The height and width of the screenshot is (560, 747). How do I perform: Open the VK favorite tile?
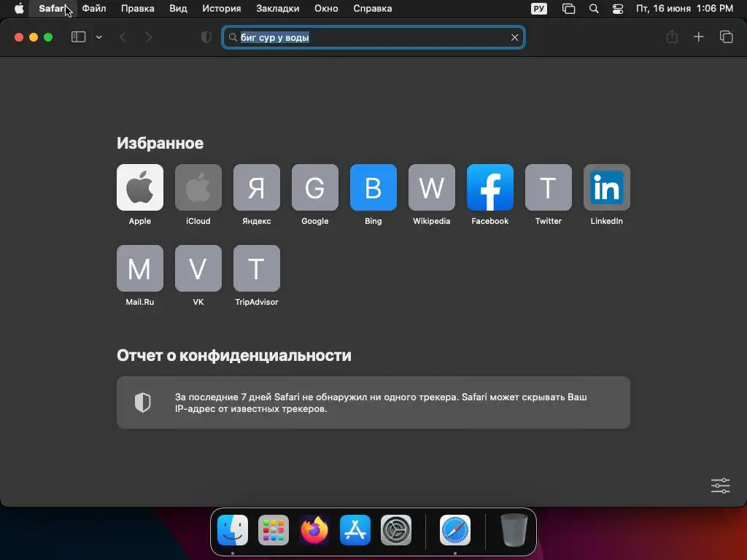coord(198,268)
